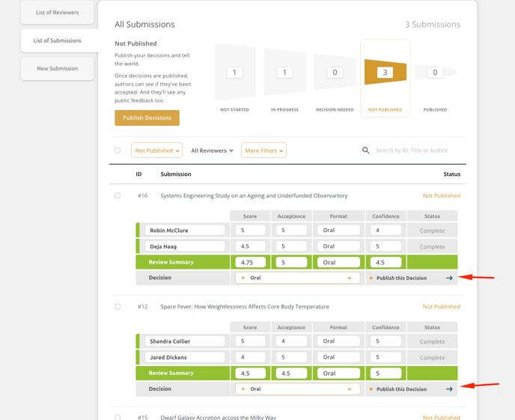Toggle the select-all submissions checkbox

pos(118,150)
